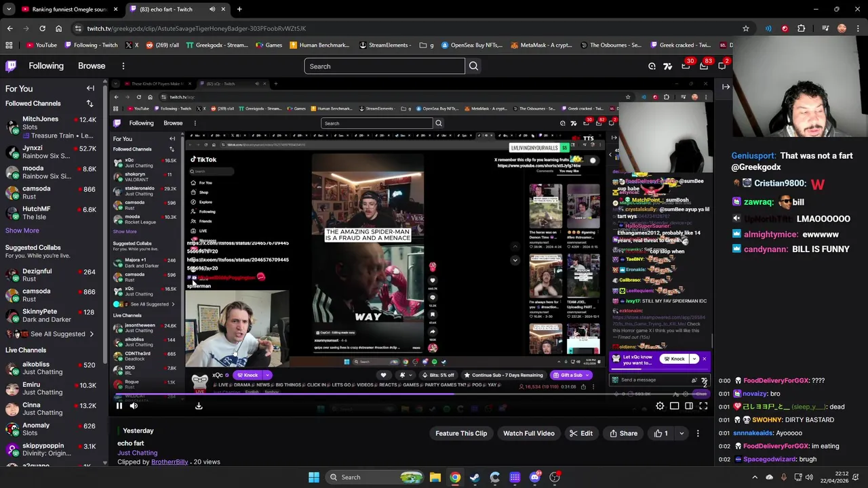Open Chrome three-dot menu
Screen dimensions: 868x488
[x=857, y=28]
